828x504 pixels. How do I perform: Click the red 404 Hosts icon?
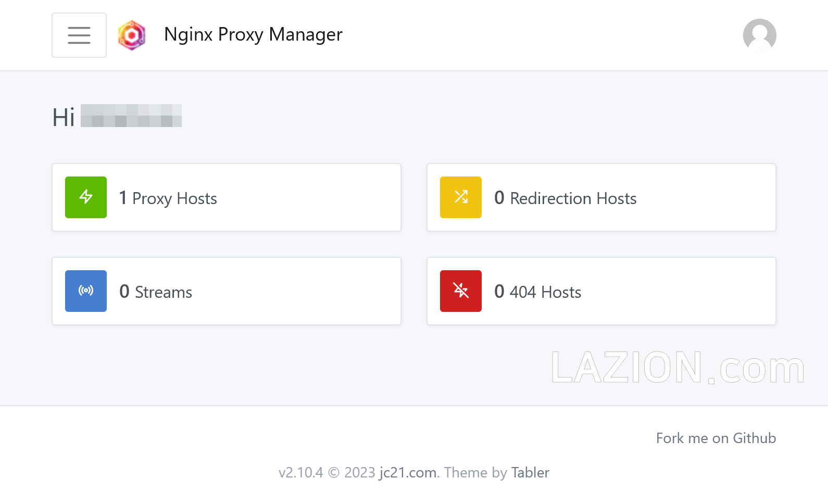[461, 291]
